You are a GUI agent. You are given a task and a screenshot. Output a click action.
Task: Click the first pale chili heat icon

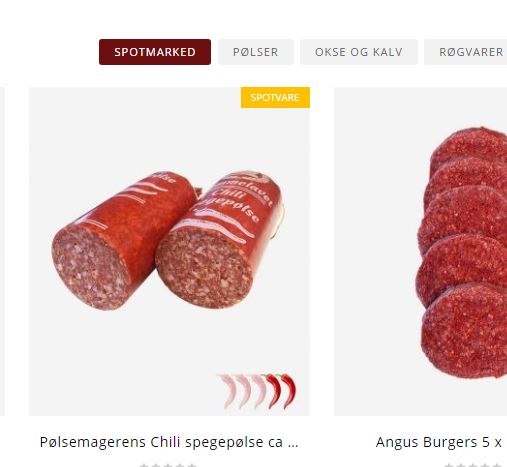click(x=228, y=391)
